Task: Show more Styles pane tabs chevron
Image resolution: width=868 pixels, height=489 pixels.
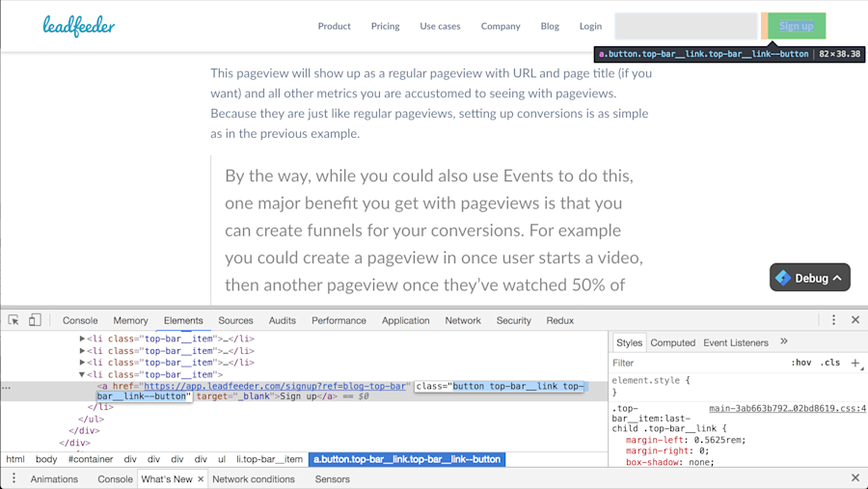Action: coord(784,341)
